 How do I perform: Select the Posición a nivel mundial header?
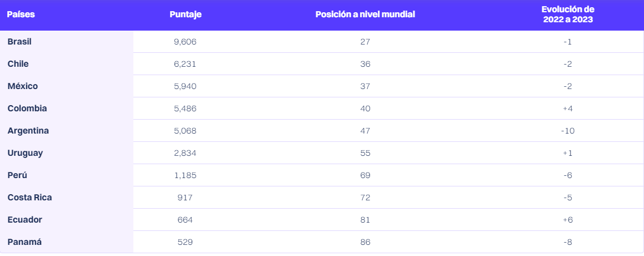click(365, 14)
